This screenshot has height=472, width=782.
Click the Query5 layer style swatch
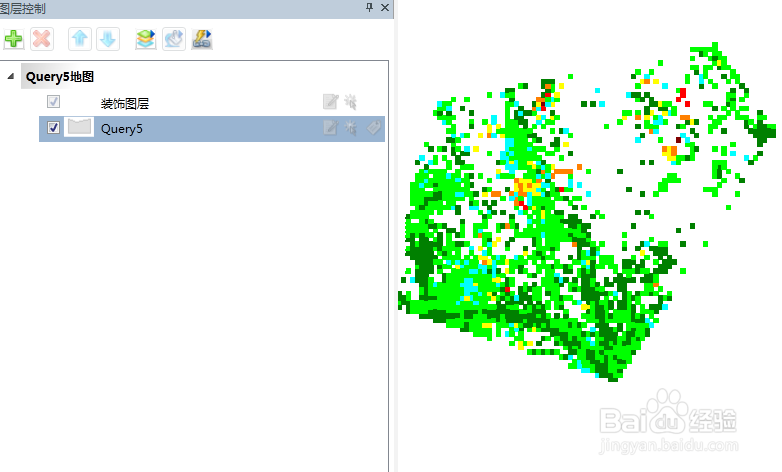(79, 128)
